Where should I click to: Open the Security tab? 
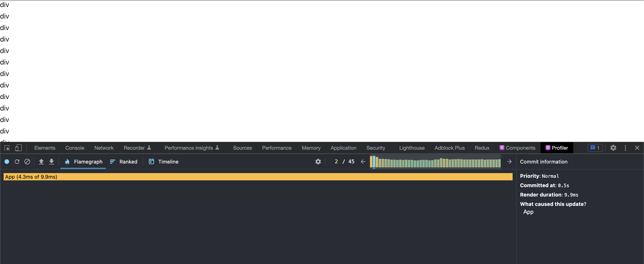click(376, 148)
